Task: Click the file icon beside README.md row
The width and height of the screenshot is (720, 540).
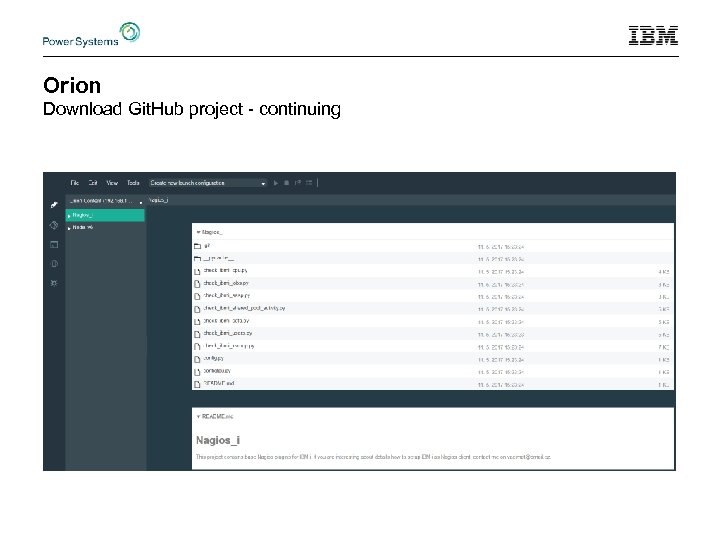Action: click(x=197, y=384)
